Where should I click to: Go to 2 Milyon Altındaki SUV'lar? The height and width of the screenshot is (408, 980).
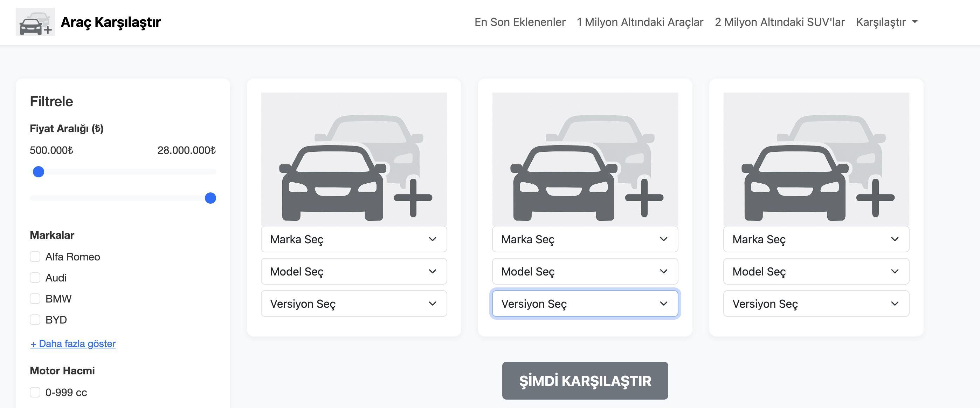coord(780,22)
